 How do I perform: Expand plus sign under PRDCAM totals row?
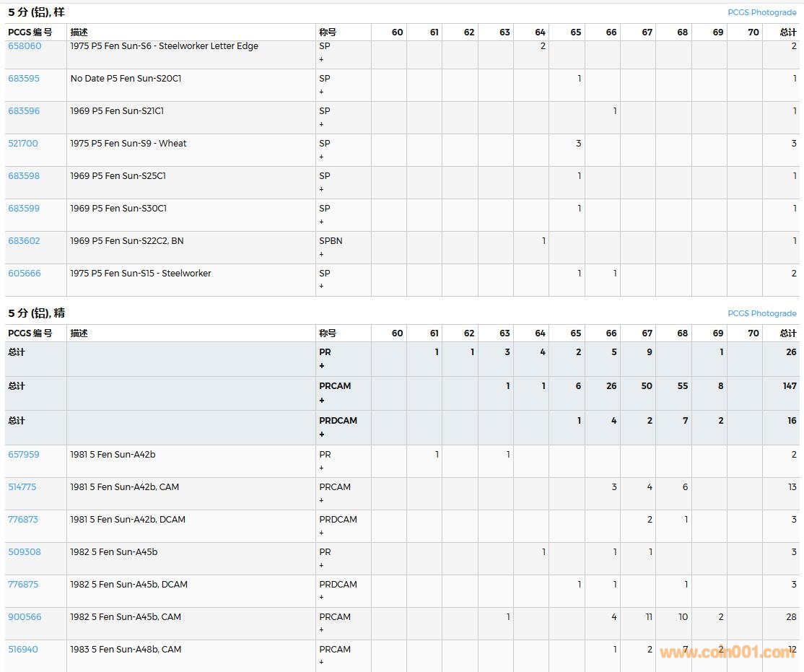click(322, 435)
